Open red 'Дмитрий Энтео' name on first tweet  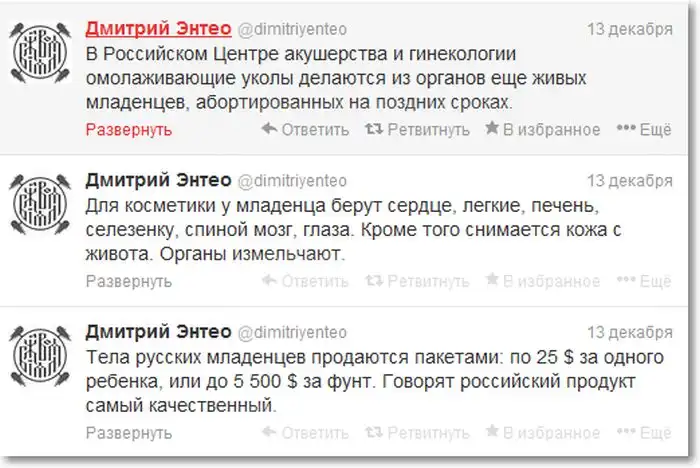157,25
